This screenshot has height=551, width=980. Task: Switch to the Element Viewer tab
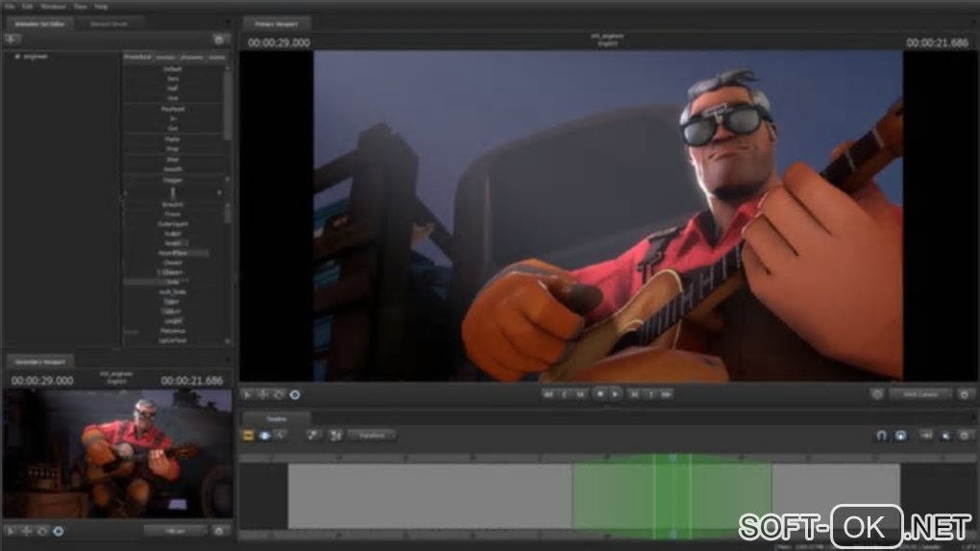(x=109, y=24)
